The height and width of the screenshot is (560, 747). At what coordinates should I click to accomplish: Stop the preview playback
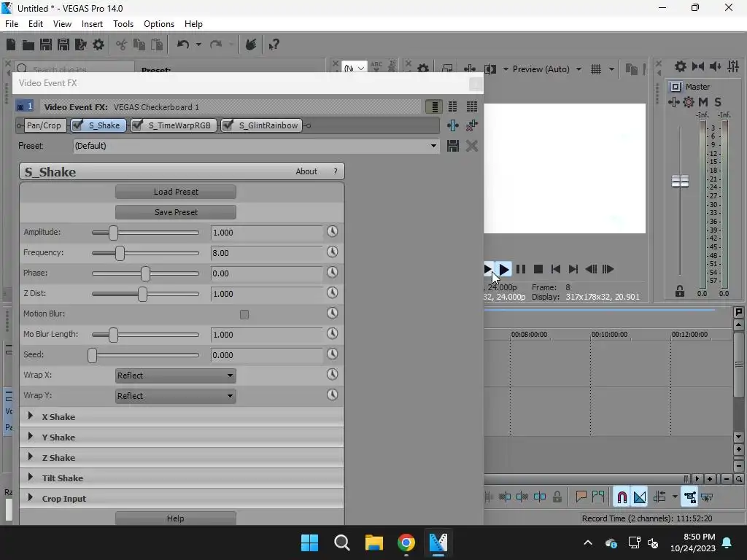(x=538, y=270)
